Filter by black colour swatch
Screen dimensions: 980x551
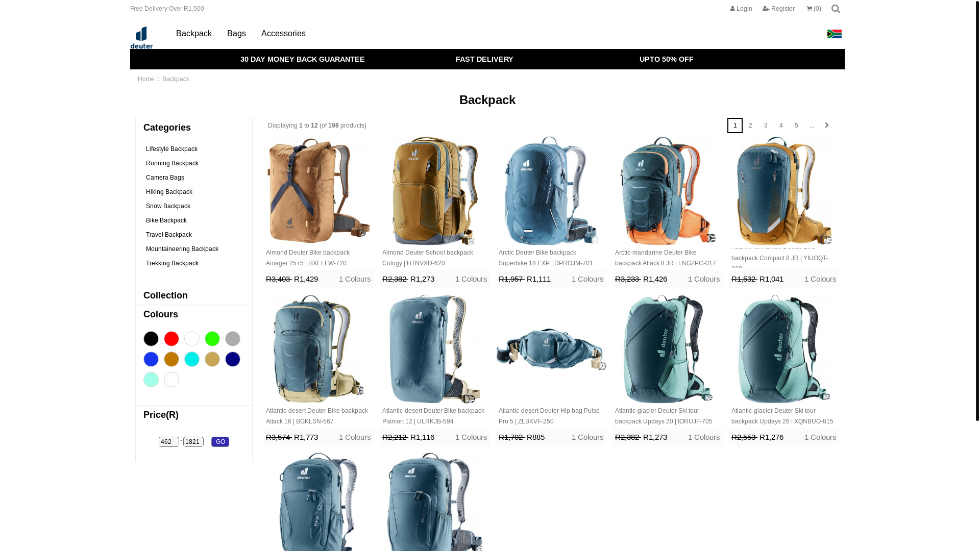(x=151, y=339)
